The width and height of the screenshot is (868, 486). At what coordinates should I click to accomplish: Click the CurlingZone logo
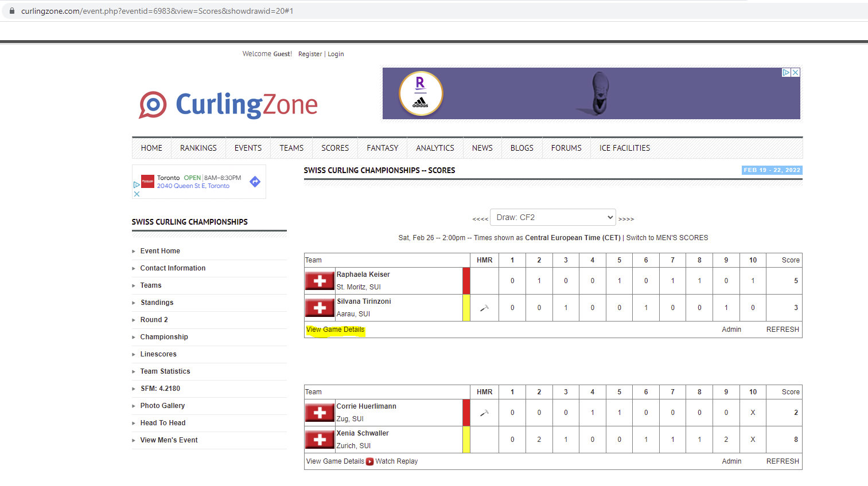coord(228,105)
